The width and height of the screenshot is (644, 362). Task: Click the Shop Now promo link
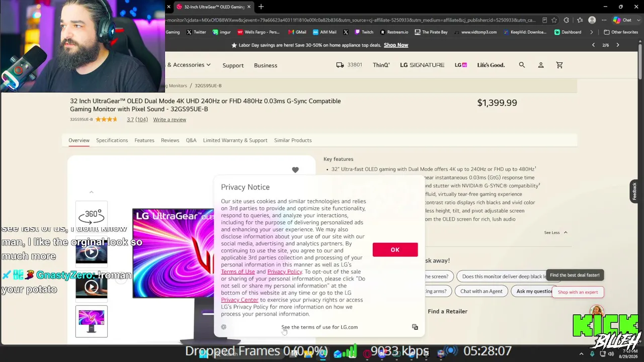coord(396,45)
